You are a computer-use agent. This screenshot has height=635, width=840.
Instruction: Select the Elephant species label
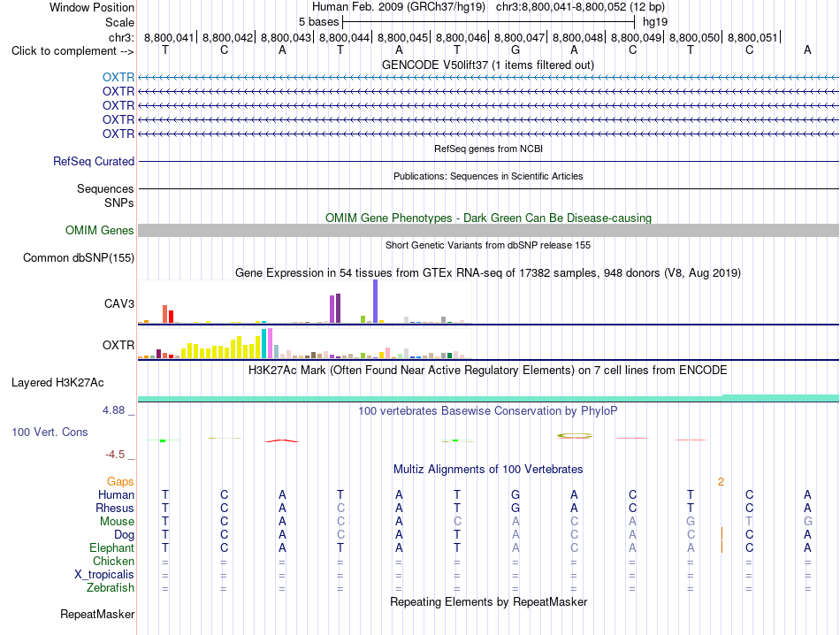click(x=112, y=548)
